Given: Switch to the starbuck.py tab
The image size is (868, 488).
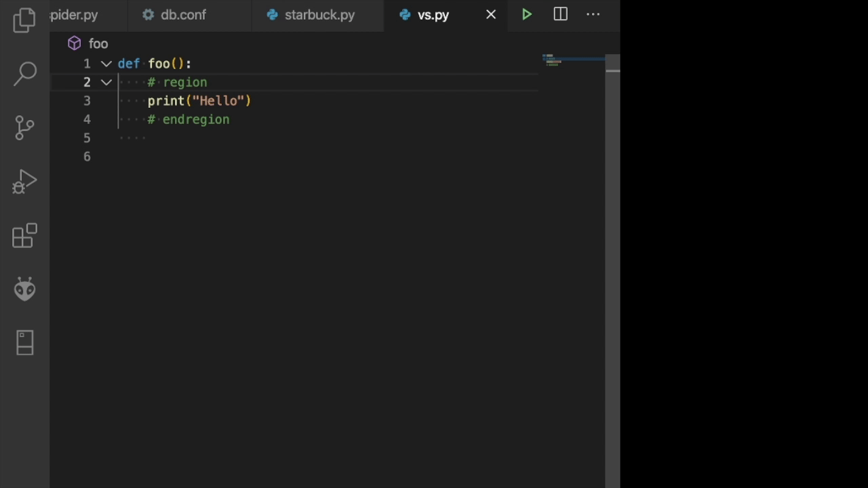Looking at the screenshot, I should click(x=319, y=14).
